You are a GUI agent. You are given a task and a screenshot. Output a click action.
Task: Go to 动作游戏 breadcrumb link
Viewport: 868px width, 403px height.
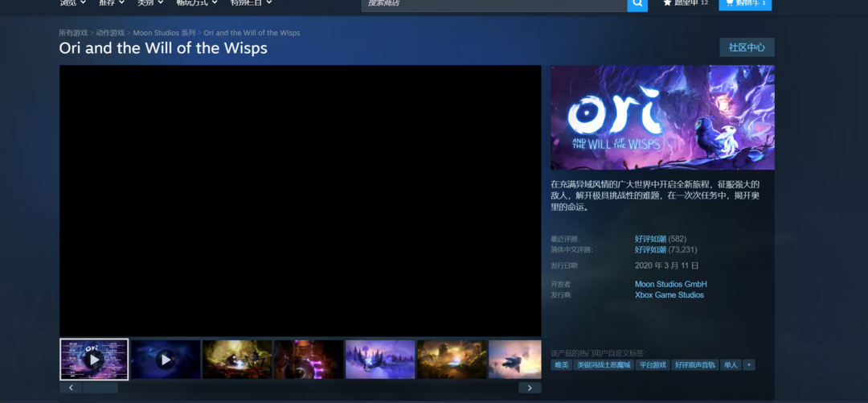(x=110, y=33)
